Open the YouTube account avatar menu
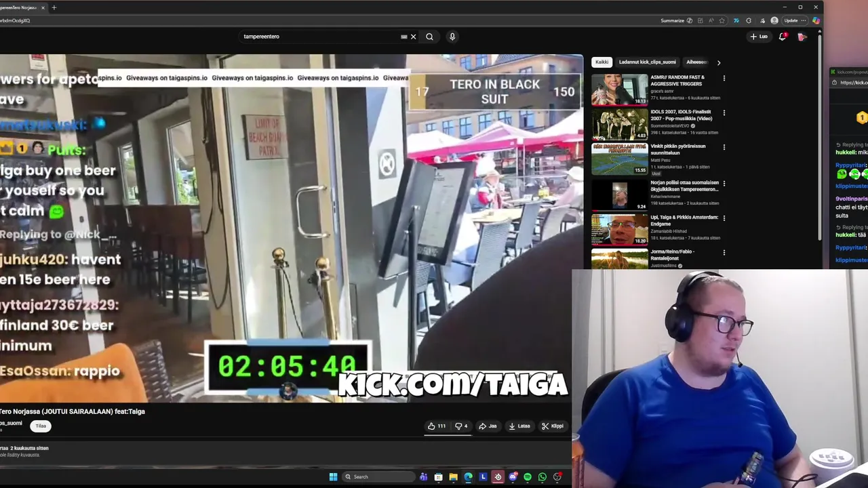 pyautogui.click(x=802, y=37)
